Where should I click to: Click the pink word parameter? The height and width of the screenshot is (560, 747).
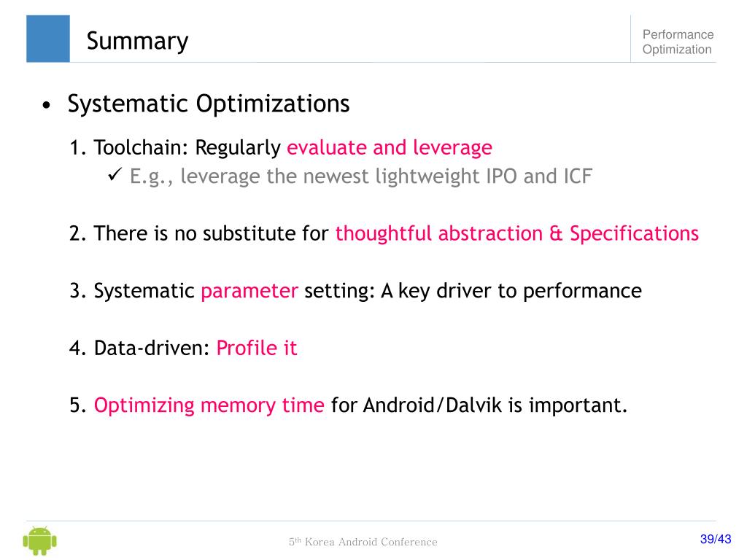pos(249,291)
